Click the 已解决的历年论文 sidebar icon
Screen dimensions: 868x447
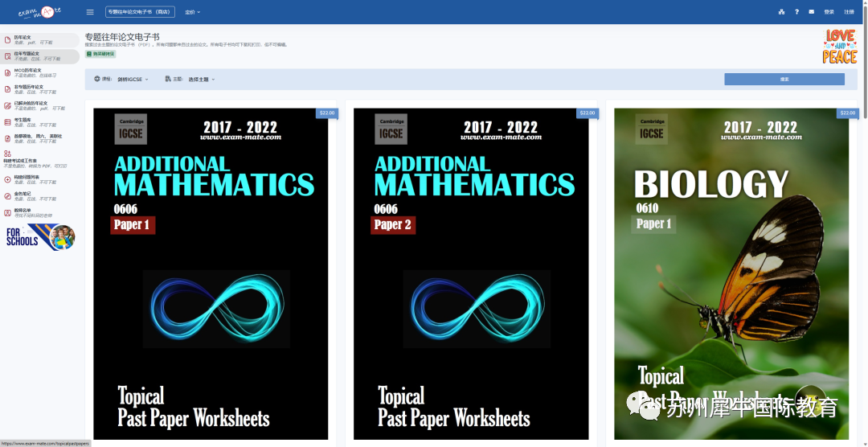[7, 105]
